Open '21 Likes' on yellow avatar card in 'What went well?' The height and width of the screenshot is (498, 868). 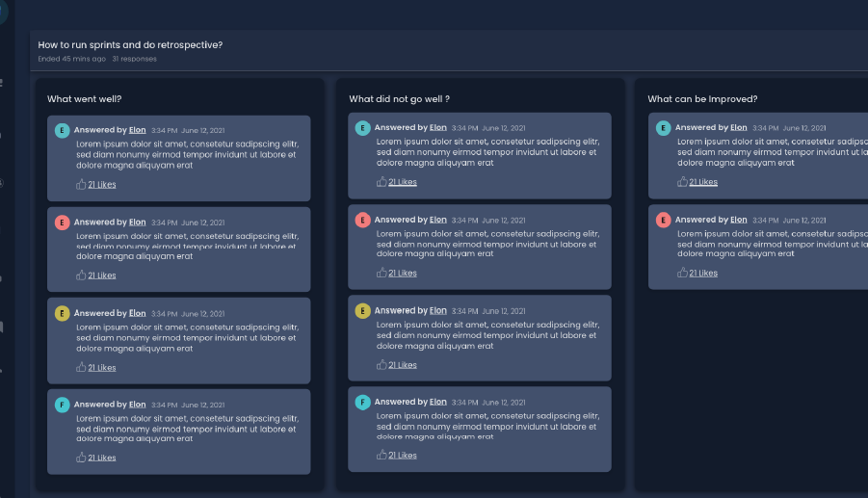[x=102, y=368]
